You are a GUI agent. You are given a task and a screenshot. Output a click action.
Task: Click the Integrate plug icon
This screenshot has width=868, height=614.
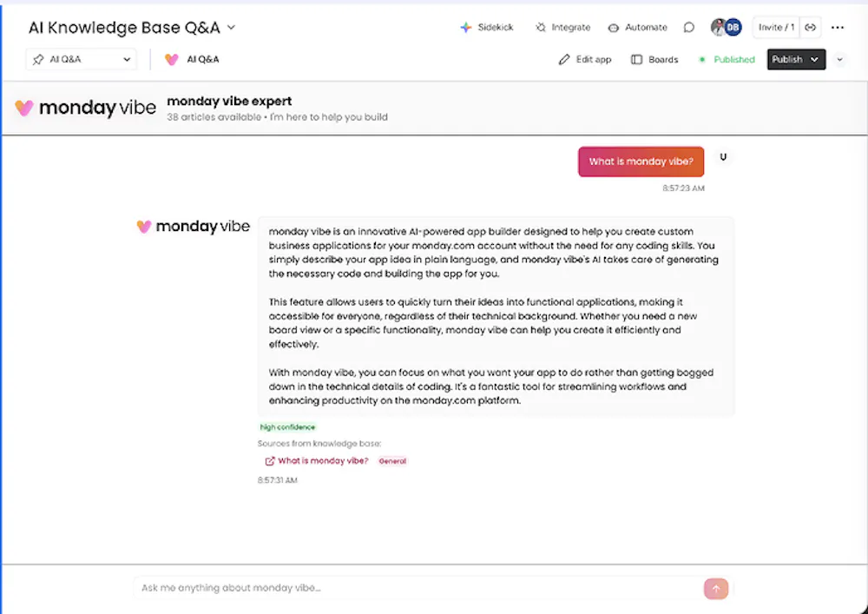point(540,27)
